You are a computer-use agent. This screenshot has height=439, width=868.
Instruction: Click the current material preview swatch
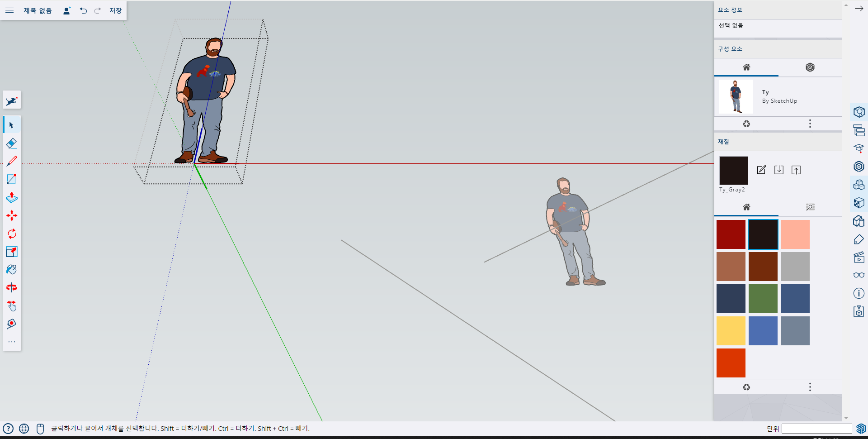[733, 170]
